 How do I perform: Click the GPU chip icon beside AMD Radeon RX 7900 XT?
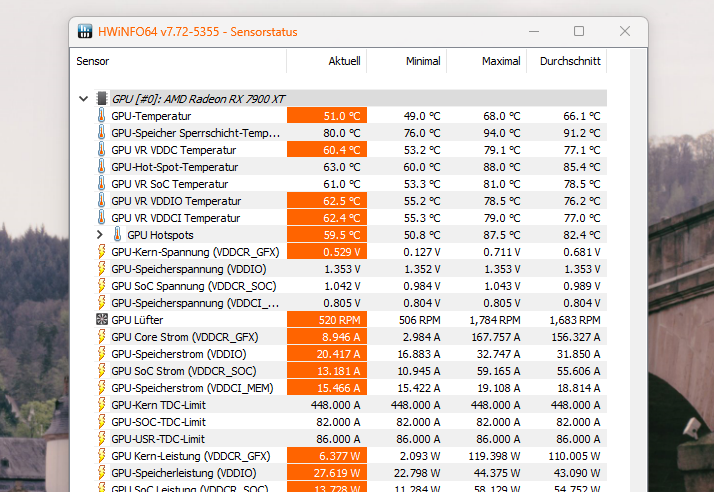tap(102, 98)
